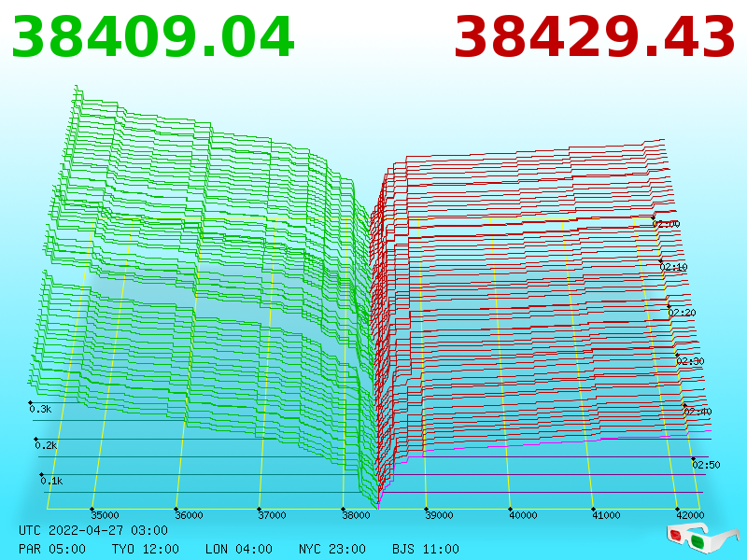Click the 41000 price axis label
The height and width of the screenshot is (560, 747).
(x=606, y=515)
